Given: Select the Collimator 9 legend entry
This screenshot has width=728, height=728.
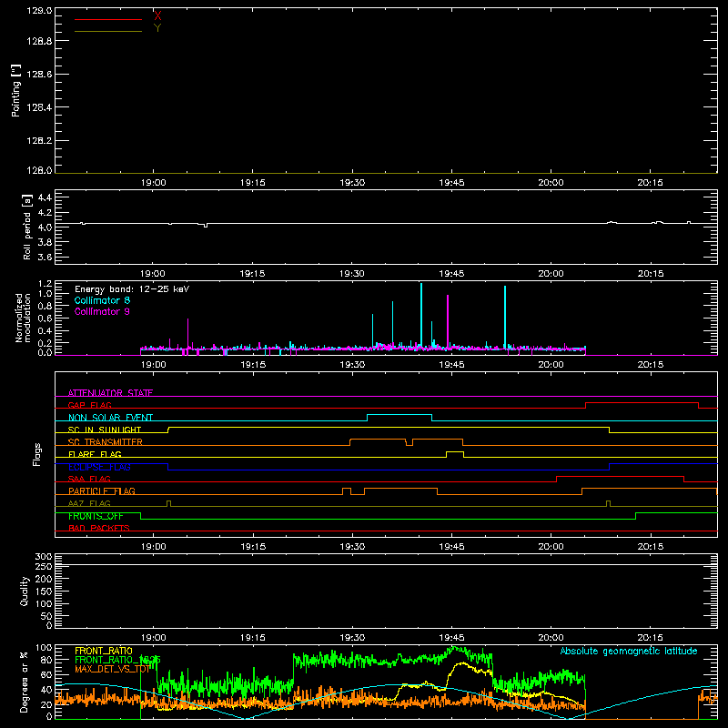Looking at the screenshot, I should coord(102,311).
